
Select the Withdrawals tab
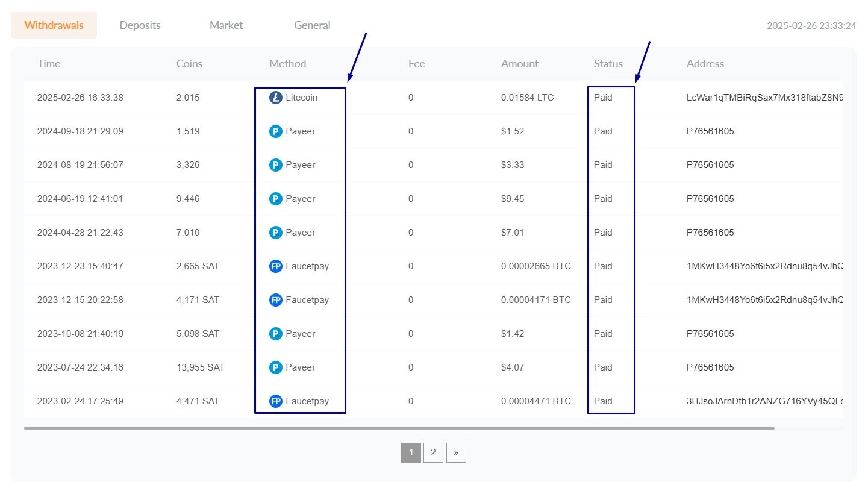(54, 25)
